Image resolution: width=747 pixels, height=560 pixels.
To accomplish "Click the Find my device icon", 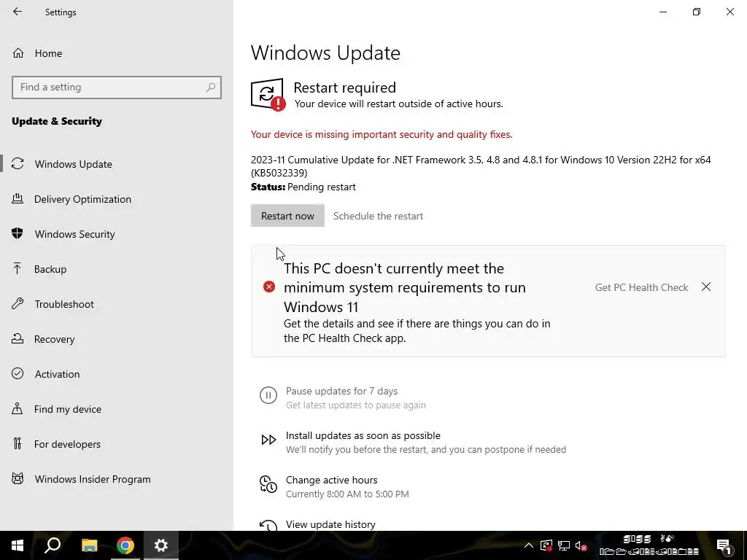I will 18,409.
